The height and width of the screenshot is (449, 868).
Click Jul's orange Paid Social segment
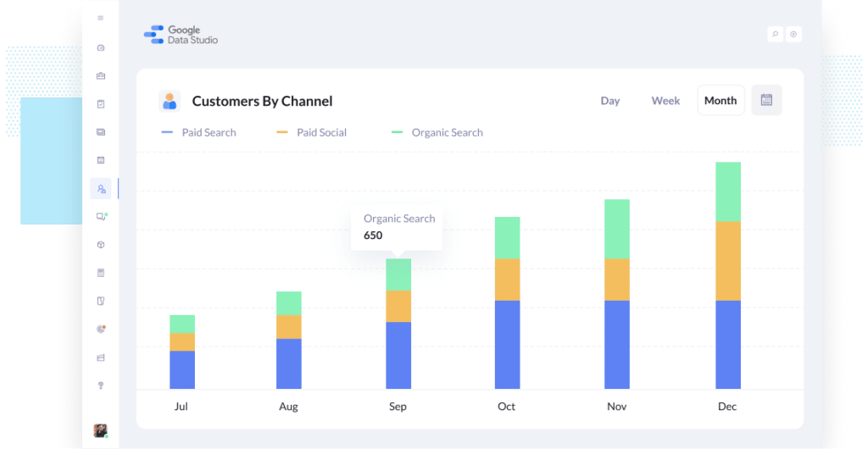tap(182, 341)
